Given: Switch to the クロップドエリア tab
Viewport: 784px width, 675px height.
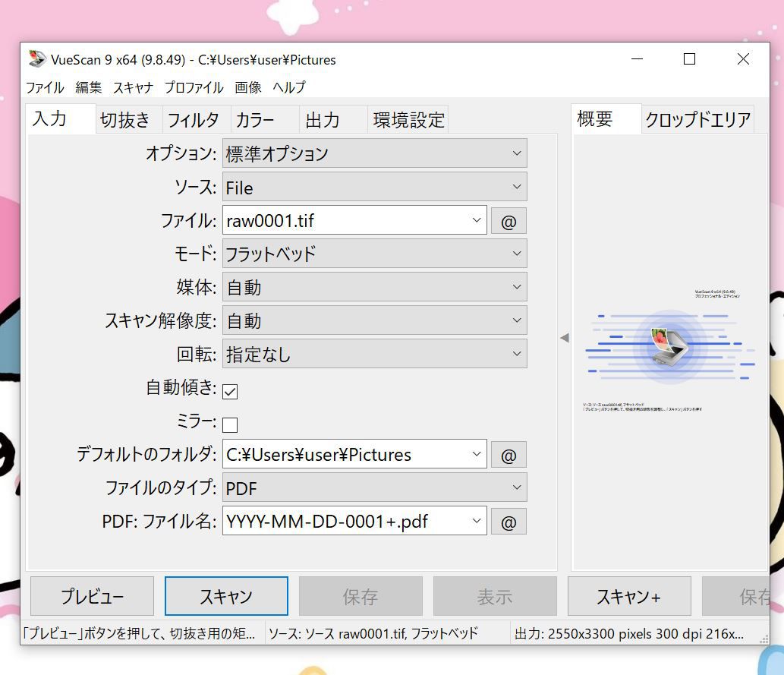Looking at the screenshot, I should click(x=697, y=120).
